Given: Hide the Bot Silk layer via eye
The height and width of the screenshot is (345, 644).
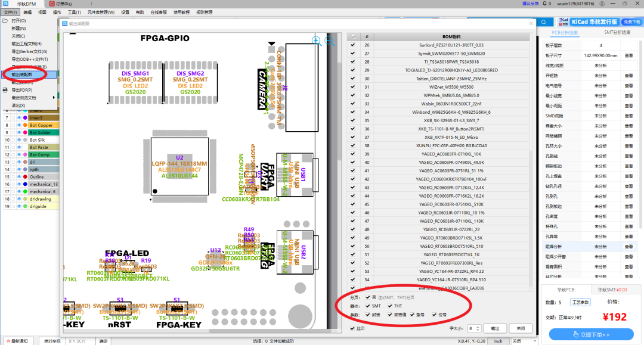Looking at the screenshot, I should coord(19,140).
